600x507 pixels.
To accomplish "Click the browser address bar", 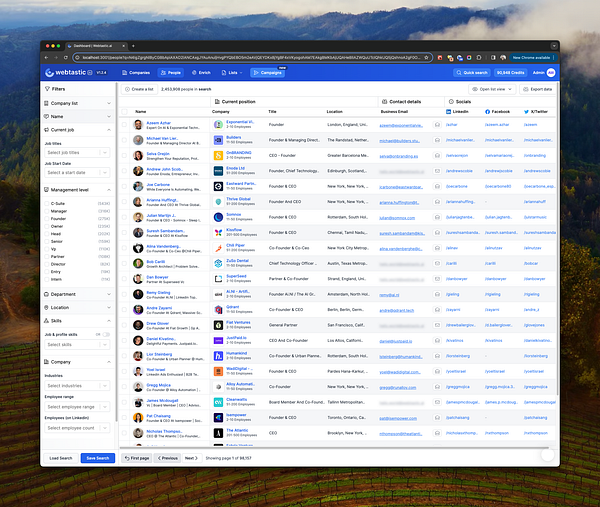I will pyautogui.click(x=251, y=57).
